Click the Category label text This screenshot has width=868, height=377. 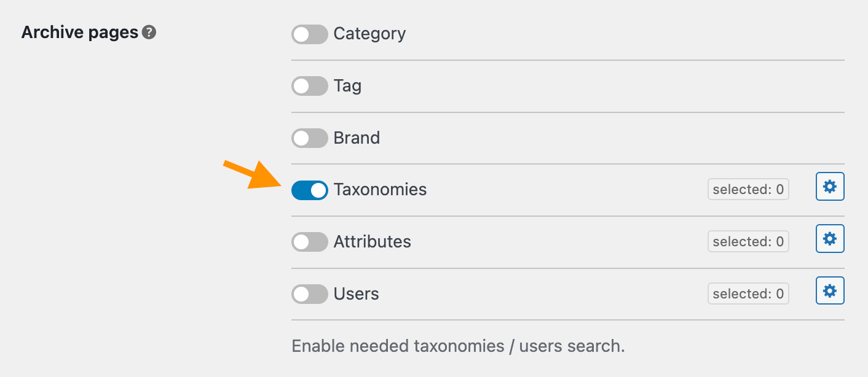coord(369,34)
